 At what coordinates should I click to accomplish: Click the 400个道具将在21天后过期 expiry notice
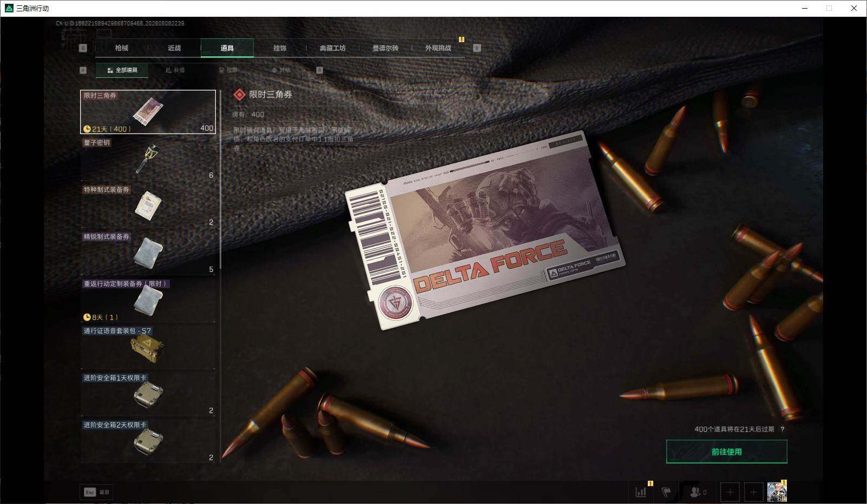[x=734, y=429]
